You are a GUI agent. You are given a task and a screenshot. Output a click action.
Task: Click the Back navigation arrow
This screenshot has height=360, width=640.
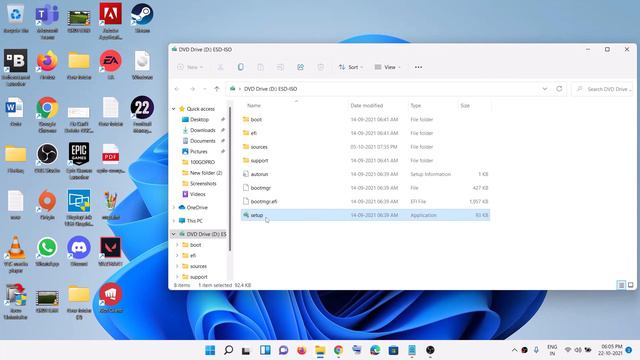point(177,89)
